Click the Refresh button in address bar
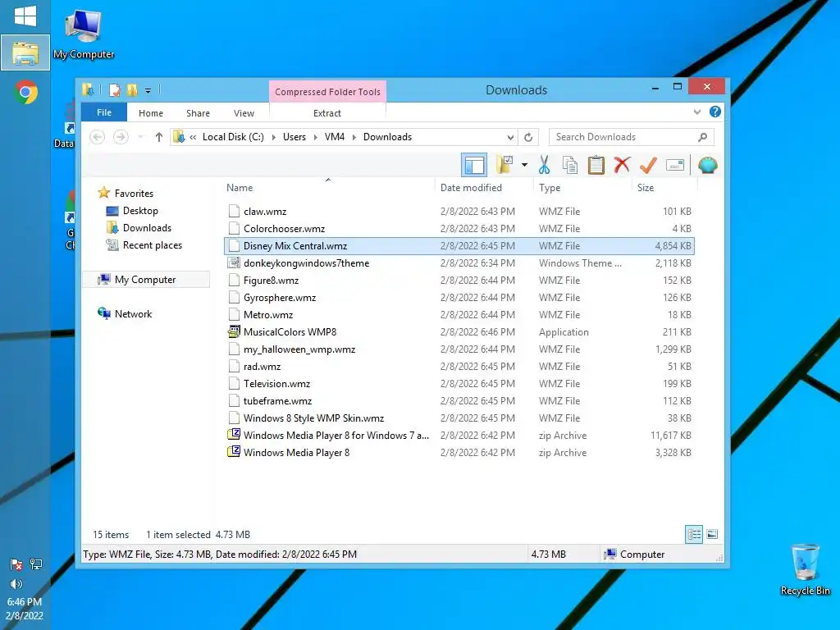The width and height of the screenshot is (840, 630). [x=528, y=137]
